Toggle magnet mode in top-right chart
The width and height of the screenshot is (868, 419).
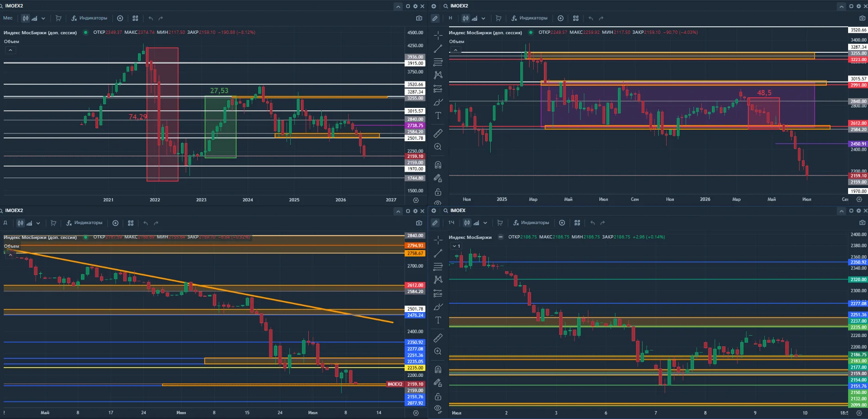(x=438, y=165)
